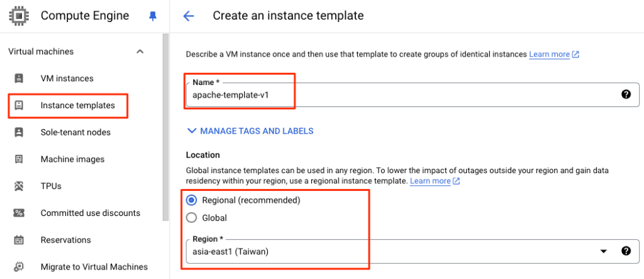The width and height of the screenshot is (644, 279).
Task: Open the Region dropdown arrow
Action: pos(603,251)
